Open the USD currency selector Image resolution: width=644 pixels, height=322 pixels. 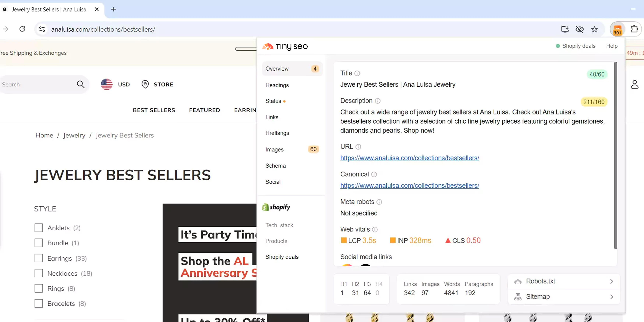(x=124, y=84)
